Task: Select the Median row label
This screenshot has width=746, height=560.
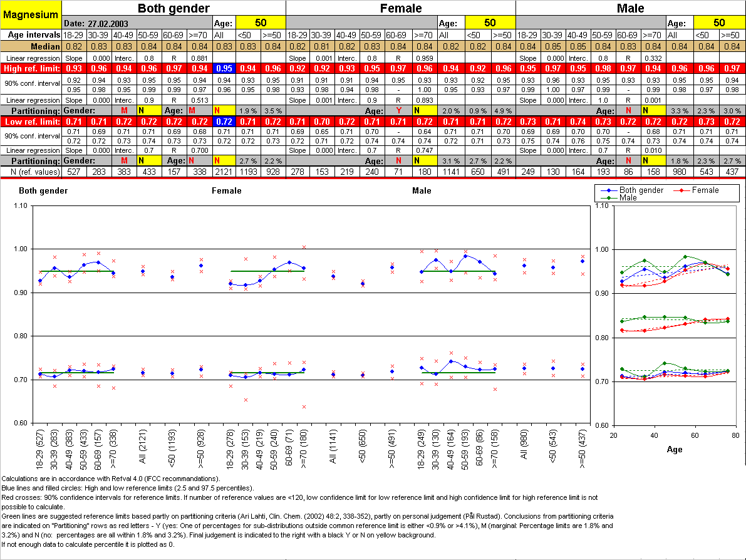Action: 31,46
